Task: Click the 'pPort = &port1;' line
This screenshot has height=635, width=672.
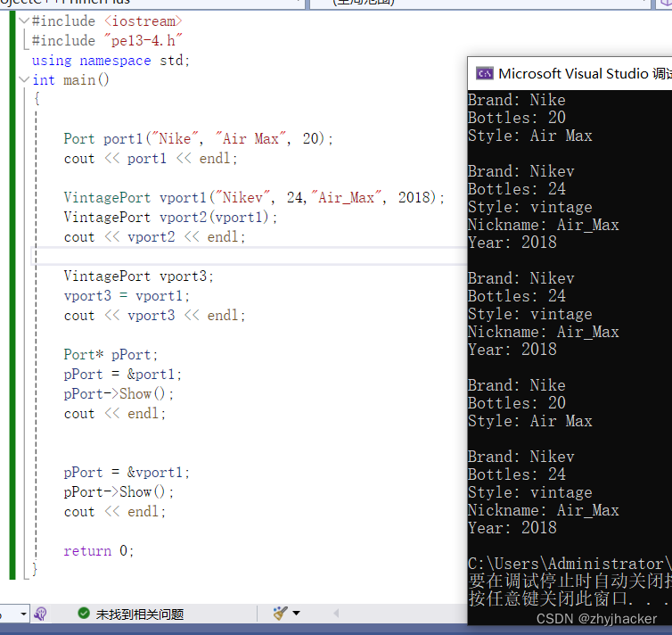Action: [123, 375]
